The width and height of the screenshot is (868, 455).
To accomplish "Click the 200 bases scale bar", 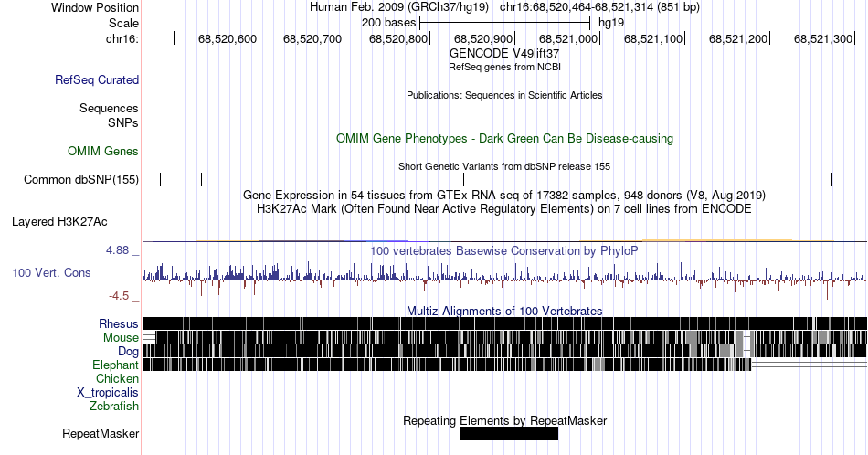I will click(x=505, y=23).
